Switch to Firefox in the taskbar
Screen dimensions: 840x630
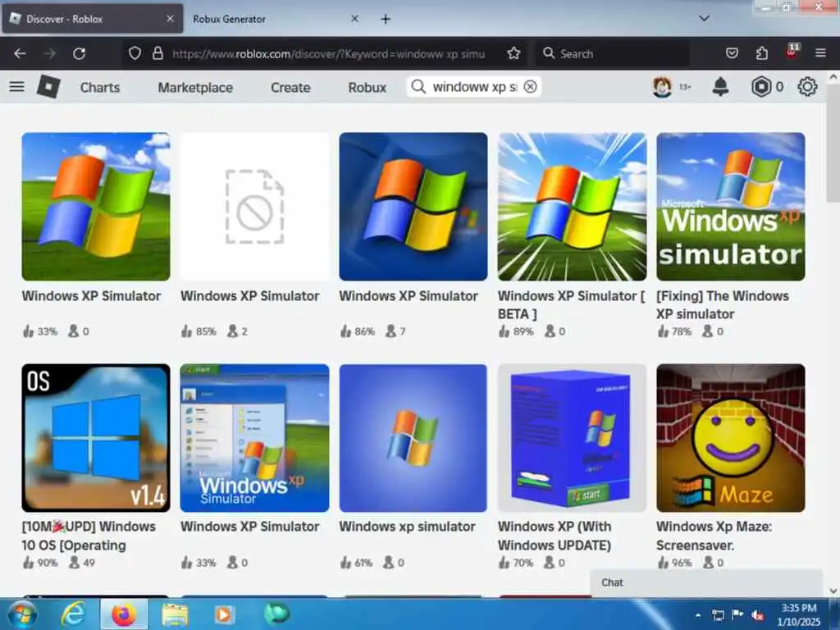[x=124, y=614]
